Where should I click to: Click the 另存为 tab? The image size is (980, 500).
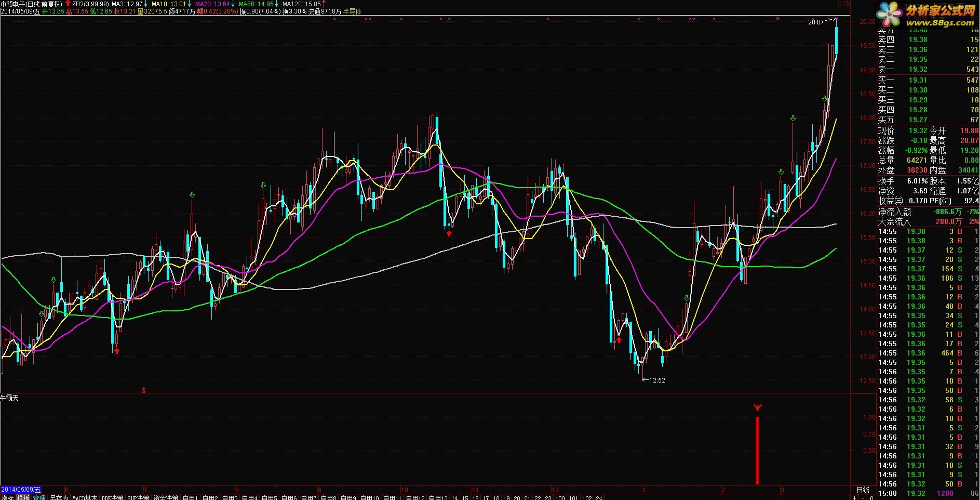59,497
